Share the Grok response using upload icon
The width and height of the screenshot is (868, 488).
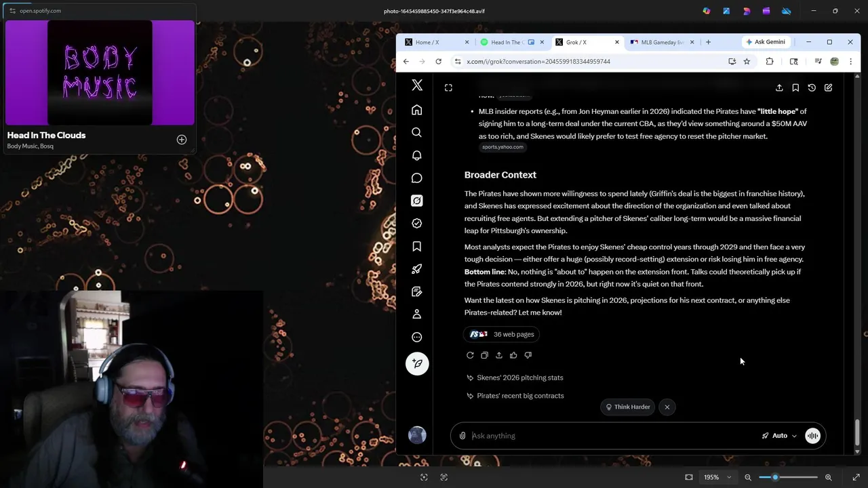(x=499, y=355)
